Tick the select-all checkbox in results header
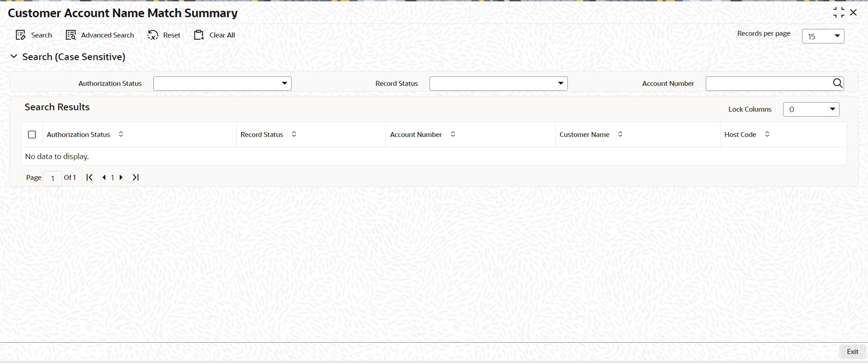Image resolution: width=868 pixels, height=363 pixels. pos(32,135)
